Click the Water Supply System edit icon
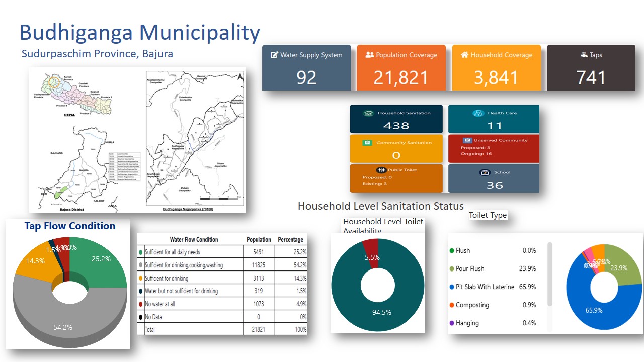The height and width of the screenshot is (362, 644). 275,55
